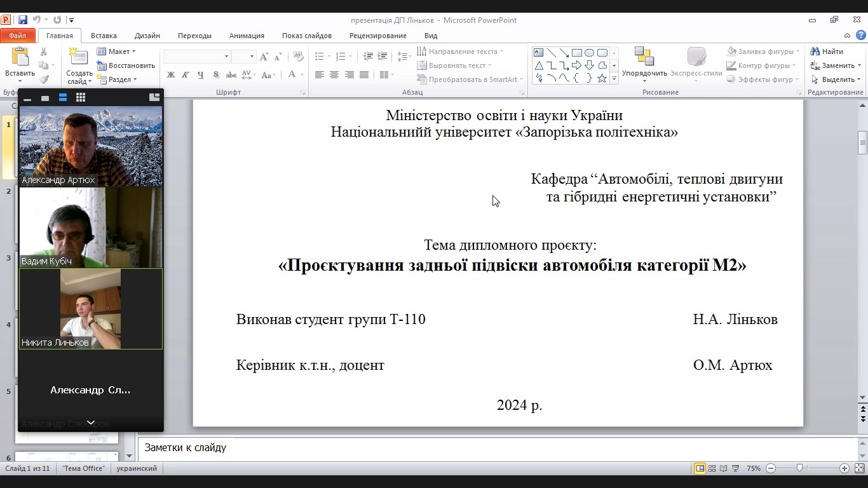Toggle bold formatting in the Шрифт group
This screenshot has height=488, width=868.
(170, 74)
